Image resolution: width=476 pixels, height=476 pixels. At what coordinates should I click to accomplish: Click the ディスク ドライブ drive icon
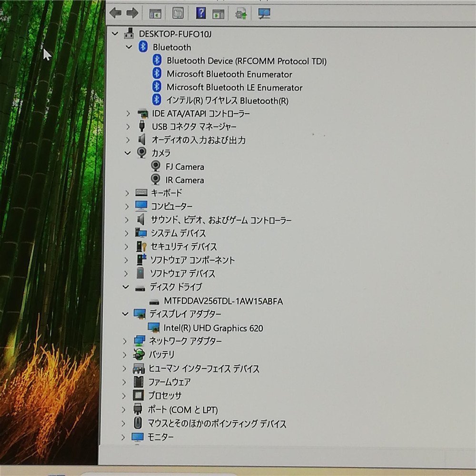point(140,288)
